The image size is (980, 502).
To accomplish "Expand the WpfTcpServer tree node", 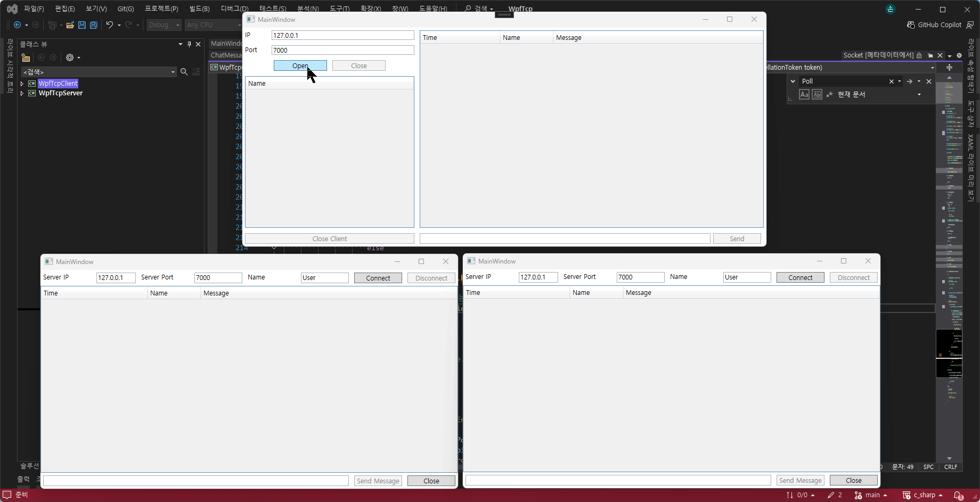I will (x=22, y=93).
